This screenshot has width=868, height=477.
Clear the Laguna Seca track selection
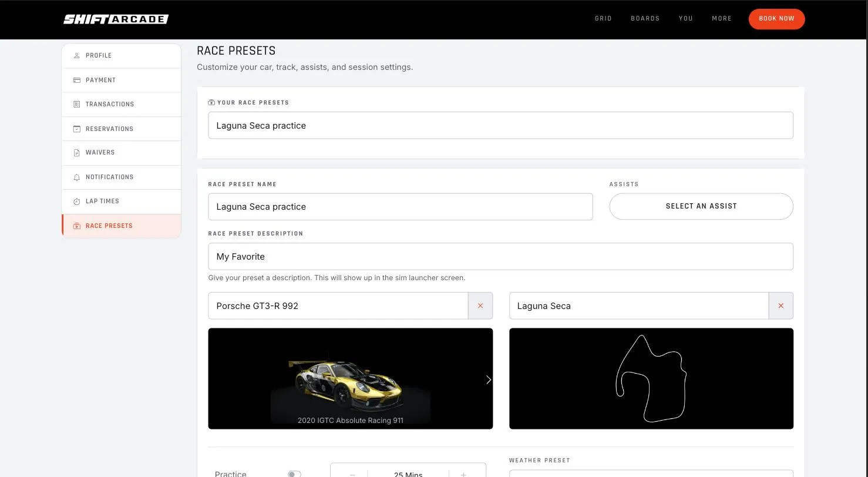(x=781, y=305)
